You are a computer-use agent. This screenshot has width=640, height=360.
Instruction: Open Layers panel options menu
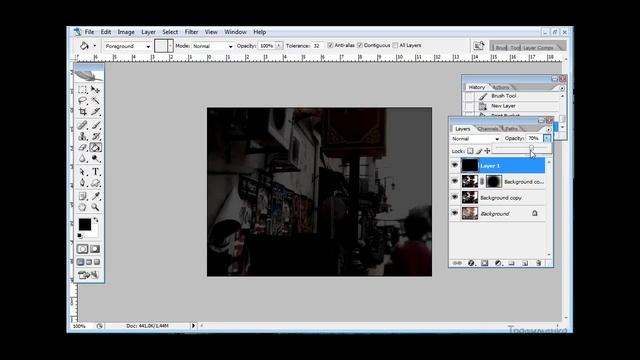(549, 129)
